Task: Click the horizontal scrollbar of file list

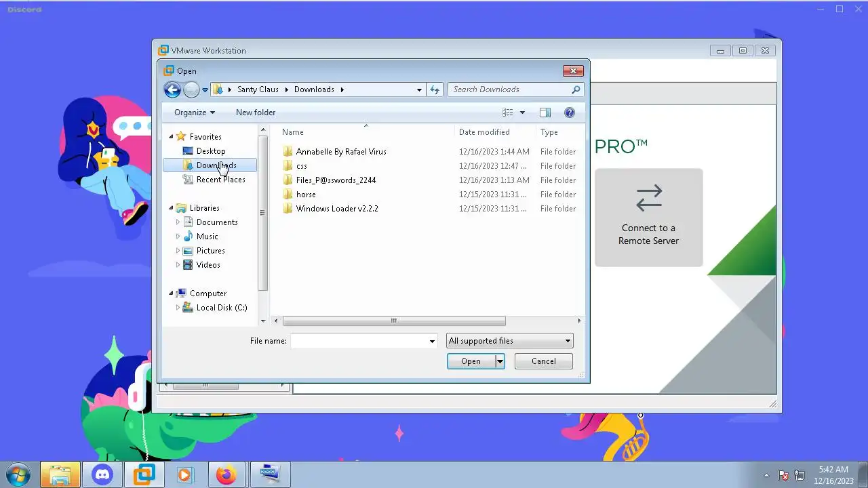Action: [x=394, y=321]
